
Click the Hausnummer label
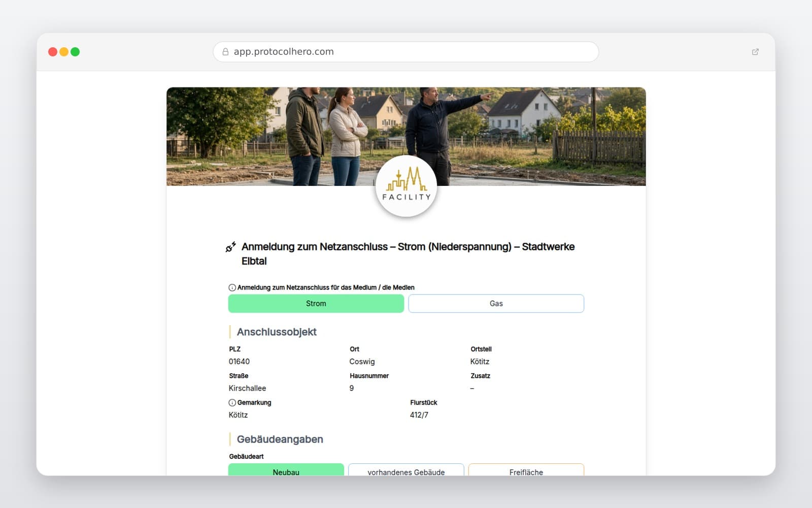(x=369, y=376)
